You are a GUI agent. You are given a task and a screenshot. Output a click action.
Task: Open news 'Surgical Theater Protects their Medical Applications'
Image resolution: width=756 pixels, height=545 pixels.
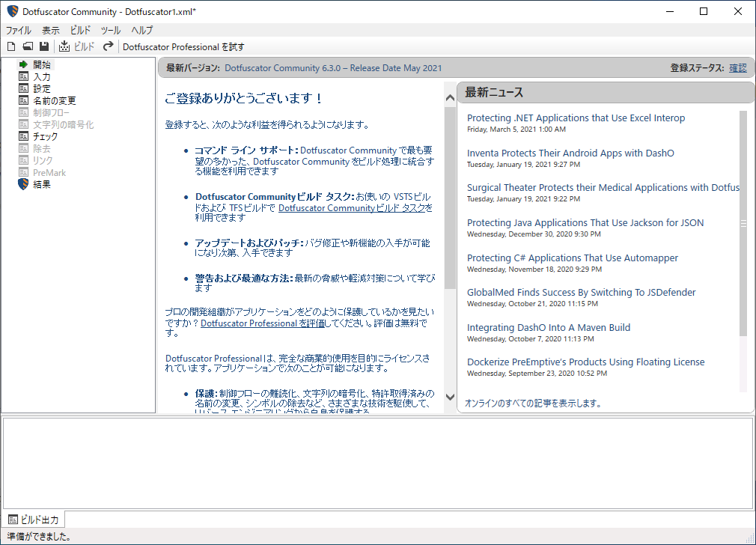[603, 188]
